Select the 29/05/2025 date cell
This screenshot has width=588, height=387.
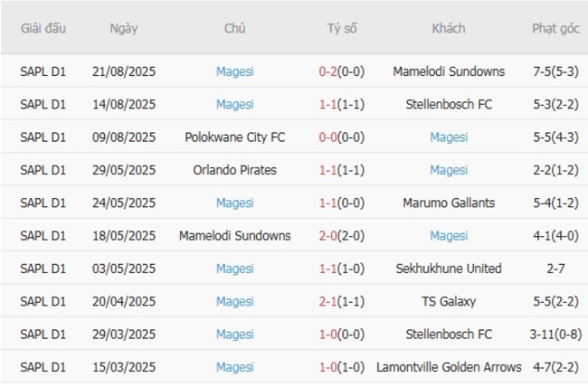[124, 170]
